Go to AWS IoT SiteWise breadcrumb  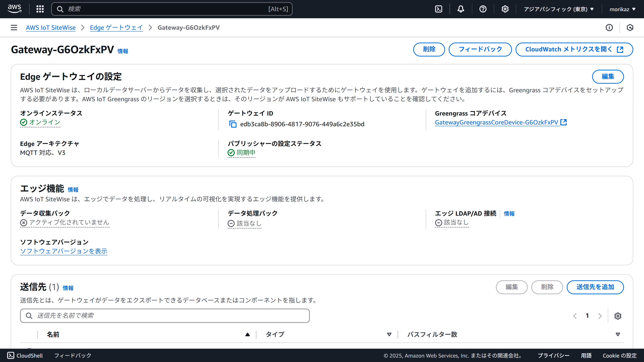(x=51, y=27)
